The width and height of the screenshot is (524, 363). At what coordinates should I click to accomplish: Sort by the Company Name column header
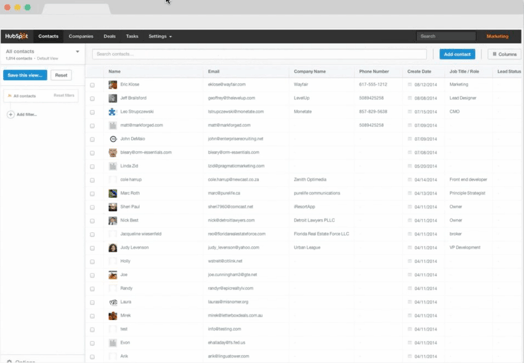coord(309,72)
